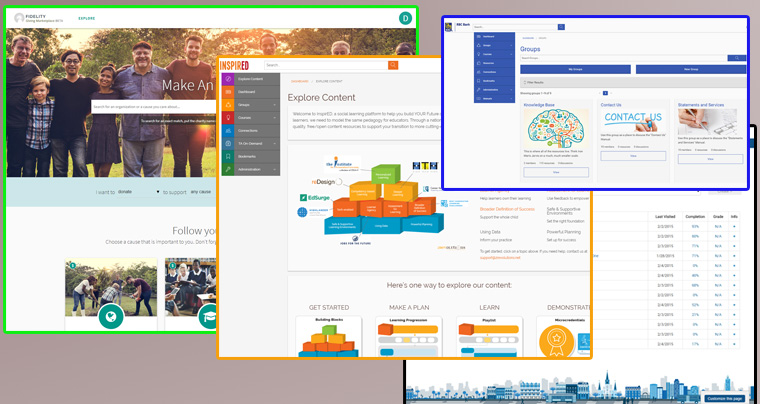
Task: Expand the Administration arrow in InspirED sidebar
Action: click(274, 170)
